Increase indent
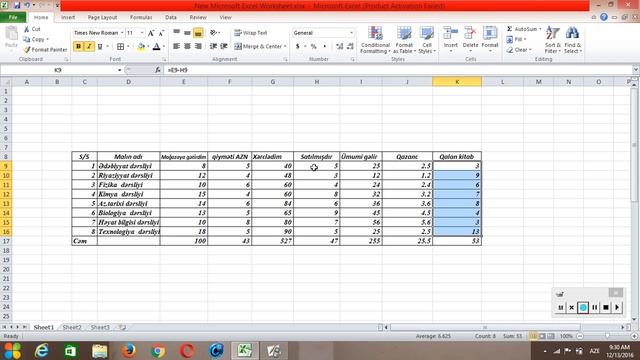The height and width of the screenshot is (360, 640). [224, 47]
